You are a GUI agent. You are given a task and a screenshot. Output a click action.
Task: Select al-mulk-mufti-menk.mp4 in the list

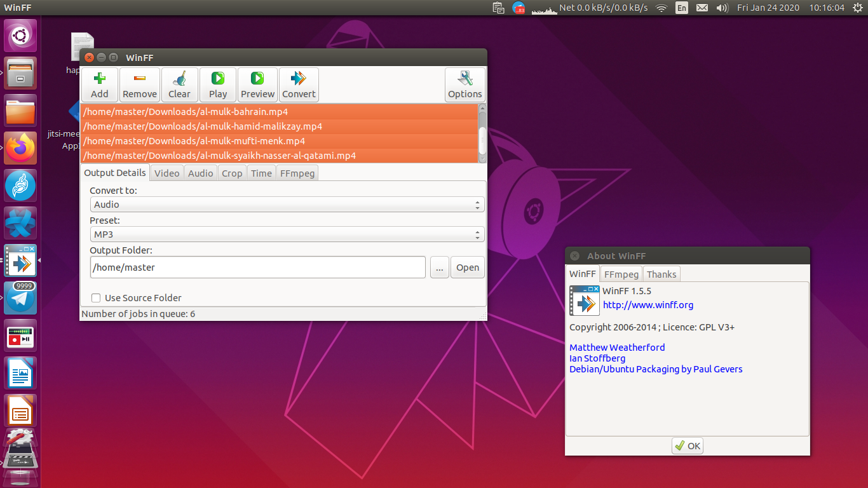pyautogui.click(x=280, y=141)
